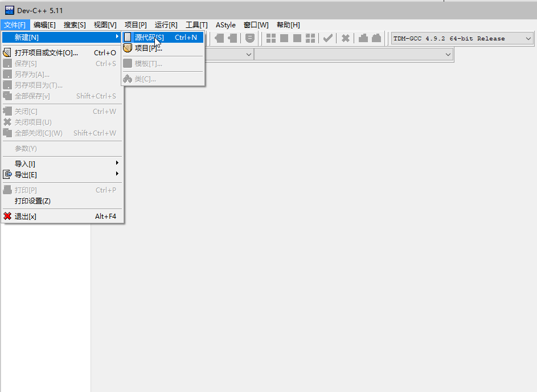Image resolution: width=537 pixels, height=392 pixels.
Task: Open the 工具[T] menu
Action: click(x=196, y=24)
